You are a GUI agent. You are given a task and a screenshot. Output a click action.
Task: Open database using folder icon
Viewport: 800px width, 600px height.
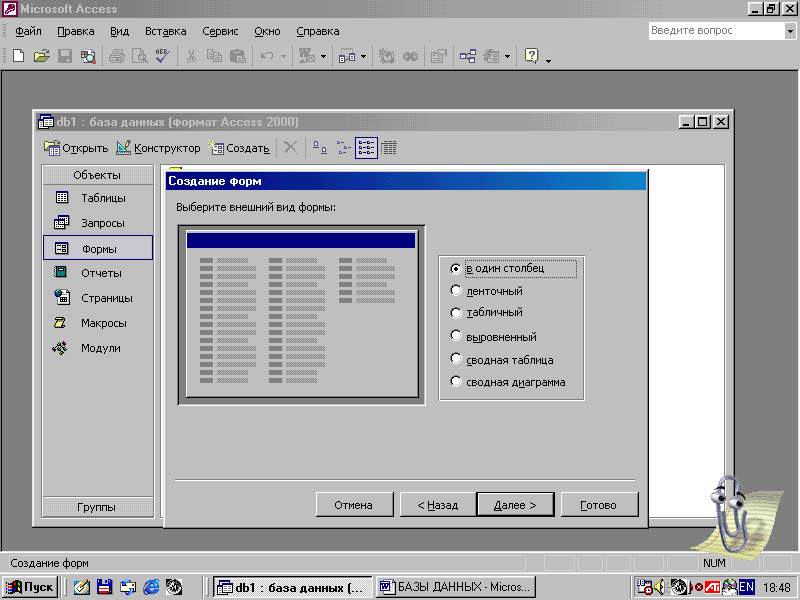click(41, 56)
